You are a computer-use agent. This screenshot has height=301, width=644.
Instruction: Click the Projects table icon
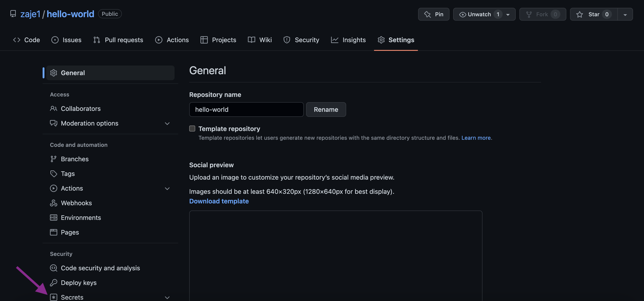[x=204, y=40]
